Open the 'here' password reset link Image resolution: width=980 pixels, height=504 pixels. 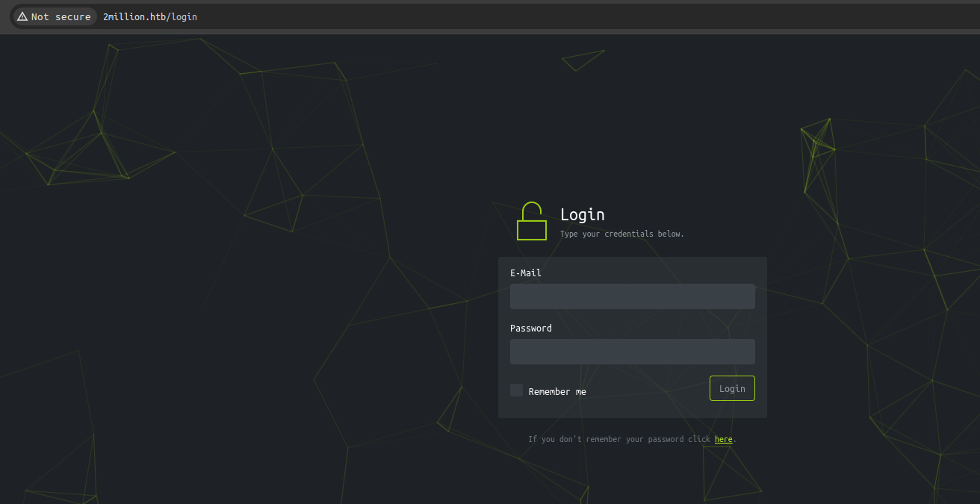coord(723,439)
